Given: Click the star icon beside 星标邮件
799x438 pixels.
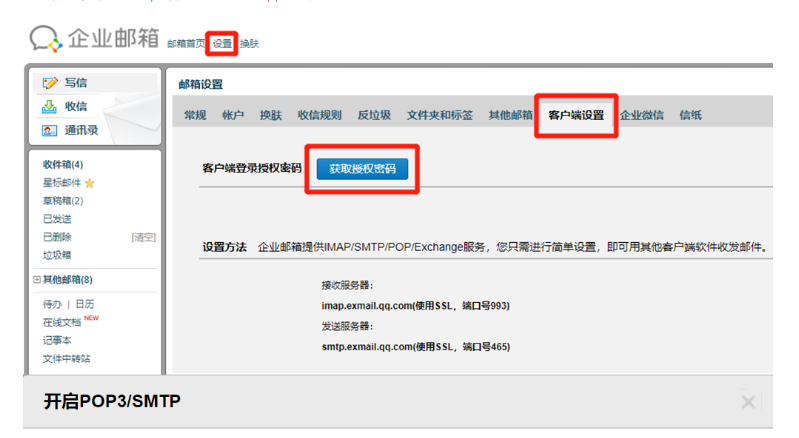Looking at the screenshot, I should 90,183.
